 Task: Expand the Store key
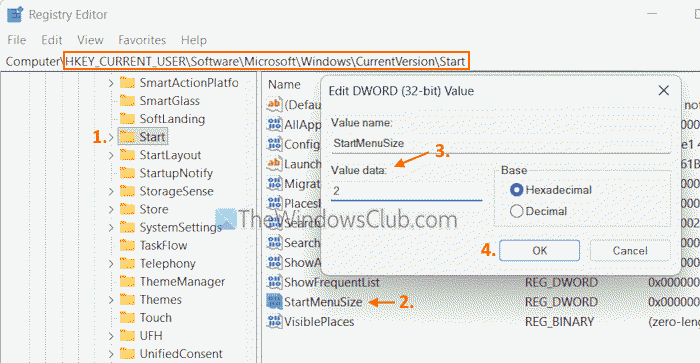coord(111,209)
